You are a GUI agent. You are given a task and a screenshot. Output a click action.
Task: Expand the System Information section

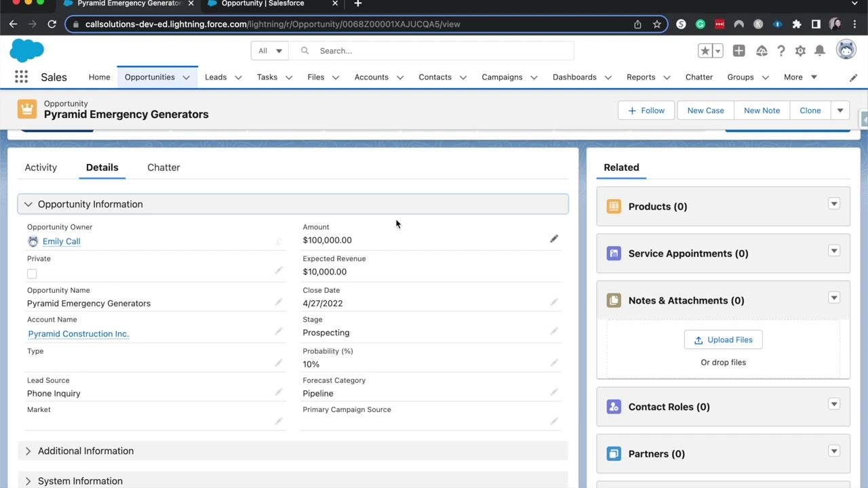coord(293,481)
